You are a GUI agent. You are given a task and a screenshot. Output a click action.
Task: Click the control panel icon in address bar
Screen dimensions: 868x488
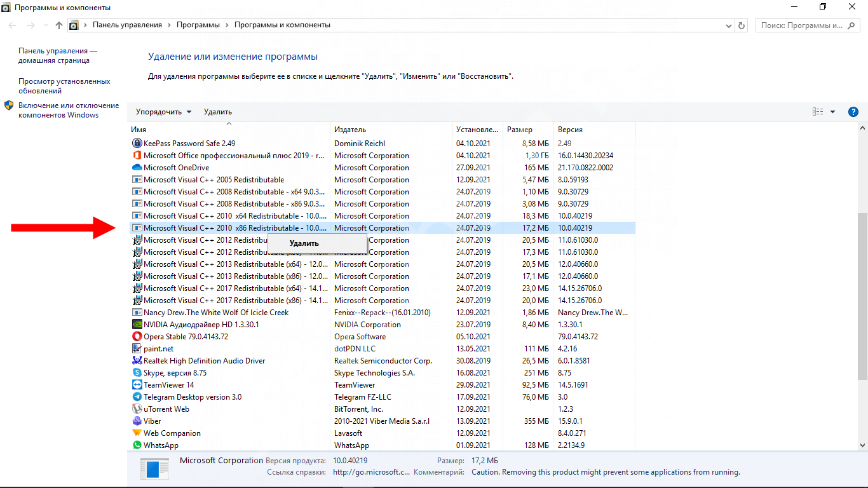click(x=74, y=25)
